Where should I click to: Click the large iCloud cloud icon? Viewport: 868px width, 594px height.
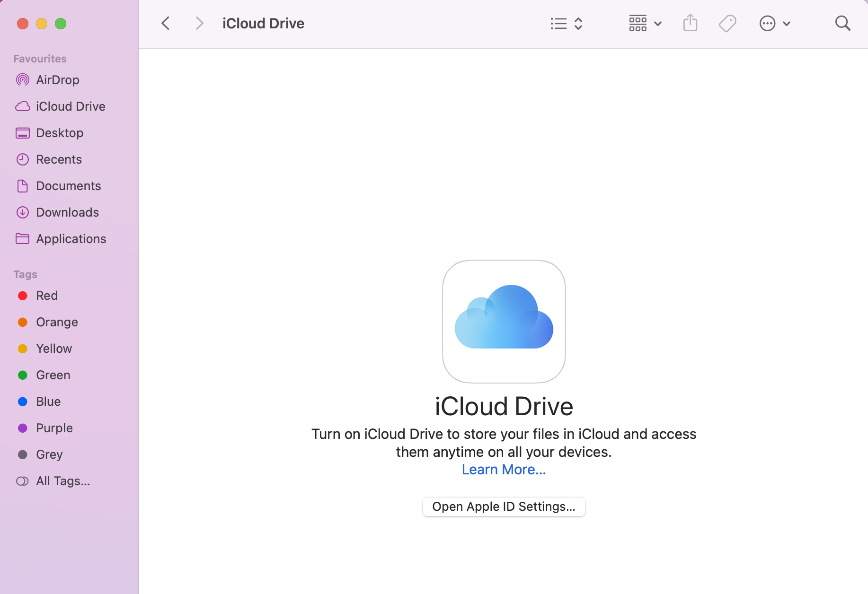(504, 321)
